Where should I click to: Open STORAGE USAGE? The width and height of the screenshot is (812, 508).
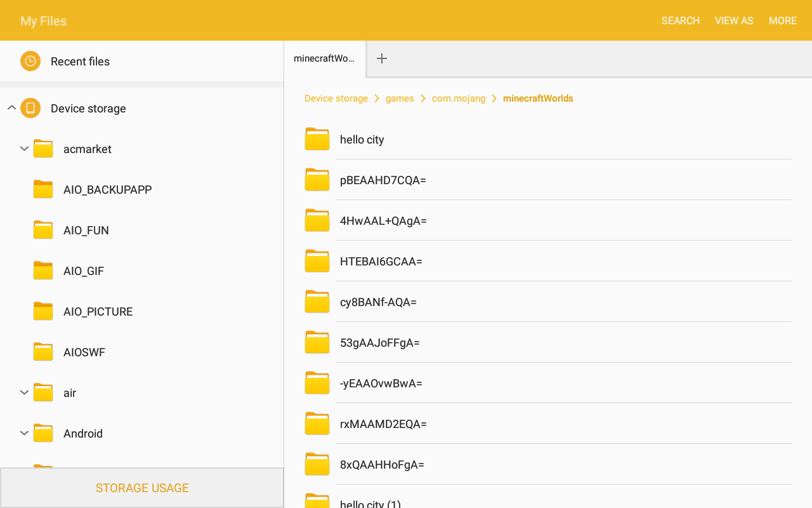coord(142,488)
